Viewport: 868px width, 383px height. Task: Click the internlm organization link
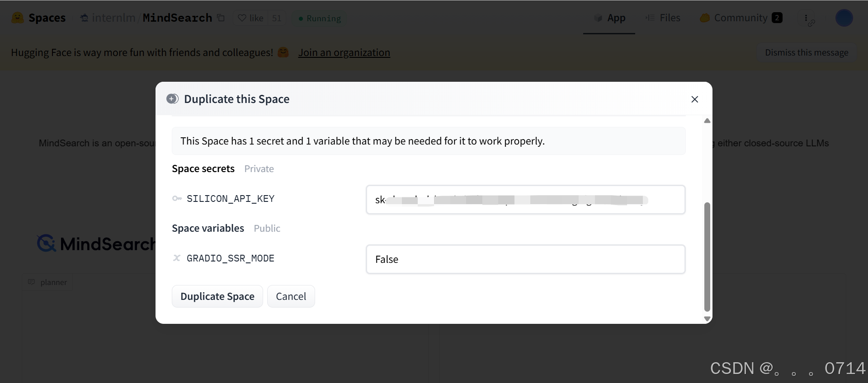tap(113, 18)
